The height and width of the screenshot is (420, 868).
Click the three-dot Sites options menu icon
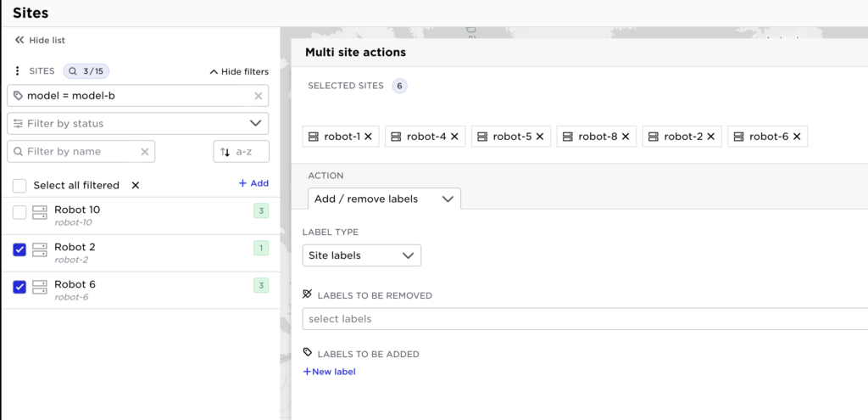(x=18, y=71)
